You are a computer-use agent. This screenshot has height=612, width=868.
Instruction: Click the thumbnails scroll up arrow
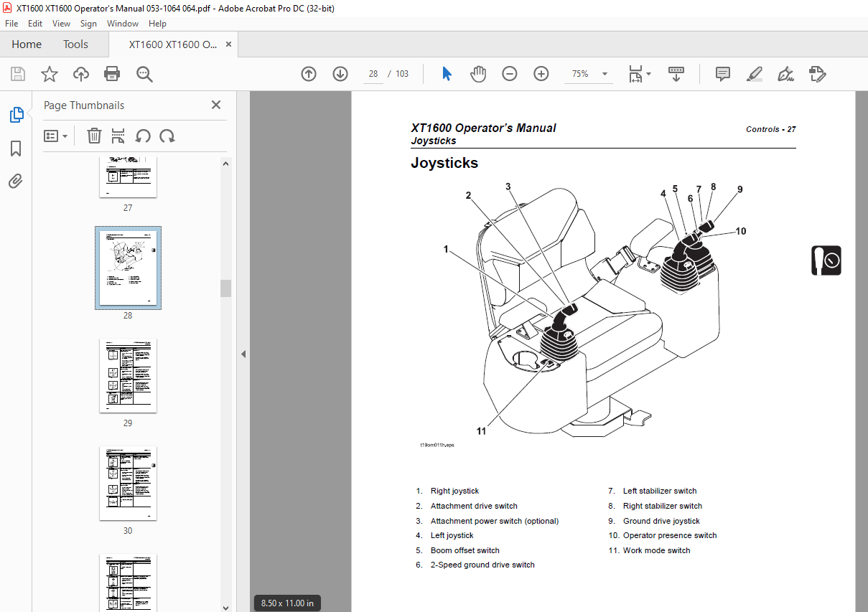pos(225,163)
